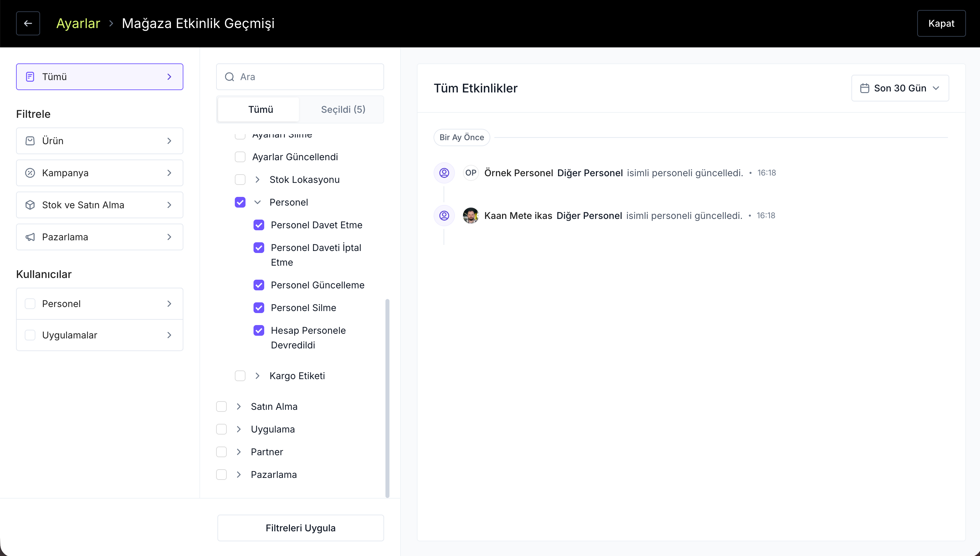Uncheck Personel Silme checkbox

click(259, 308)
